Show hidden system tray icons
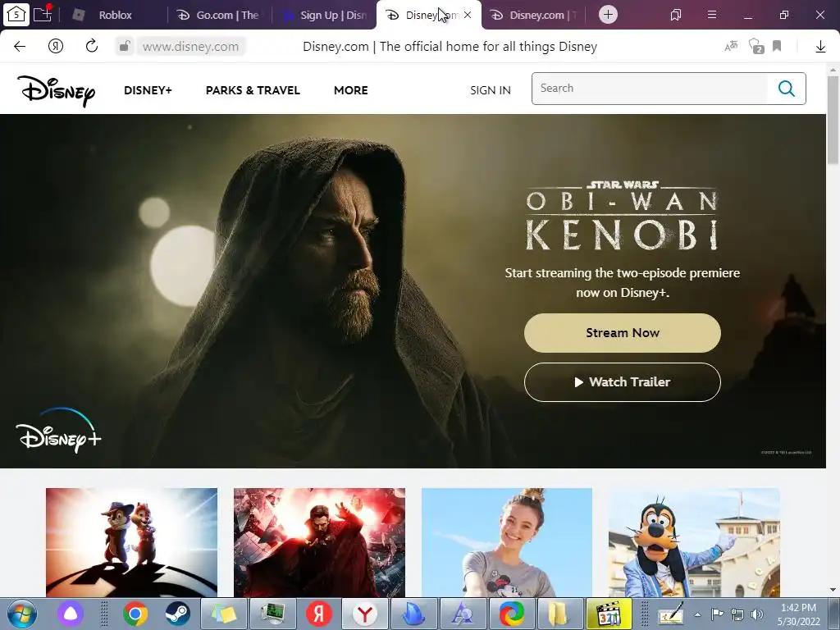Screen dimensions: 840x630 click(697, 614)
